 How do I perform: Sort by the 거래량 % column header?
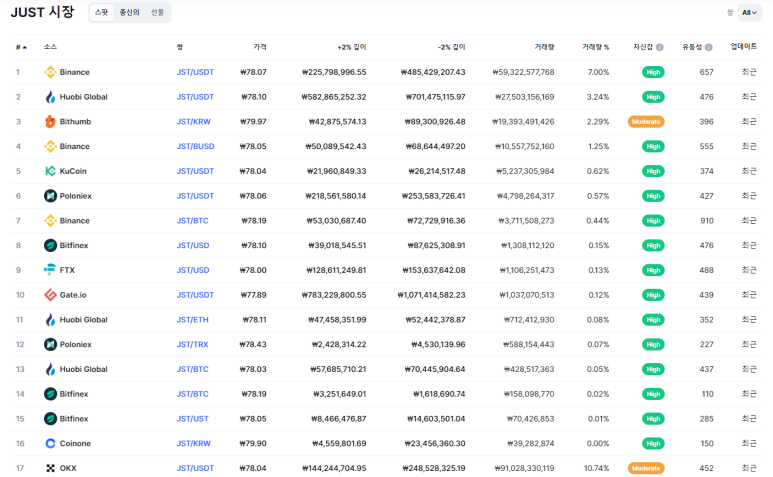tap(596, 47)
